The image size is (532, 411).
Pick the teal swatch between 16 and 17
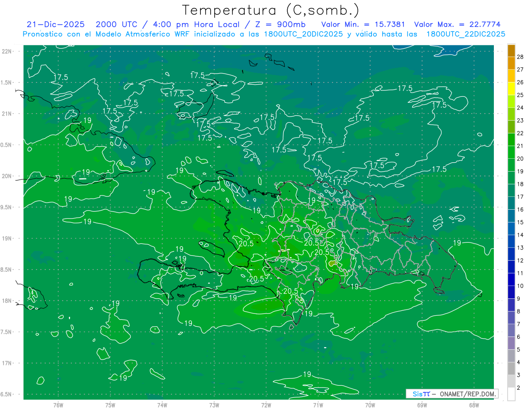point(511,203)
